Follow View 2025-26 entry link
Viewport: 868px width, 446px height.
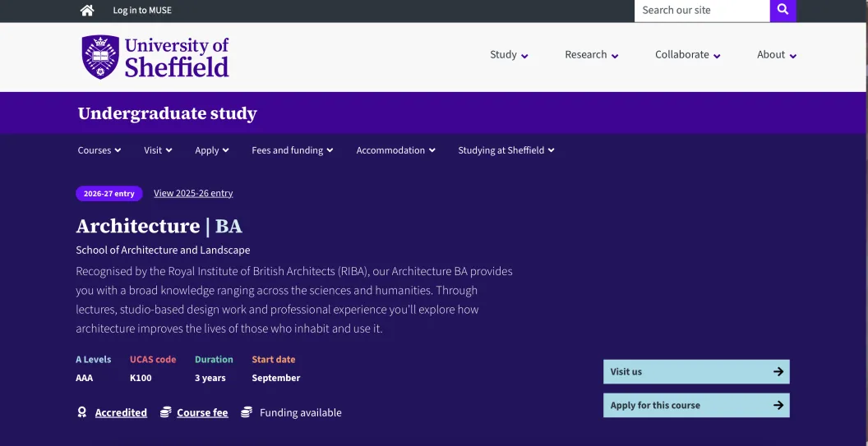[x=193, y=193]
